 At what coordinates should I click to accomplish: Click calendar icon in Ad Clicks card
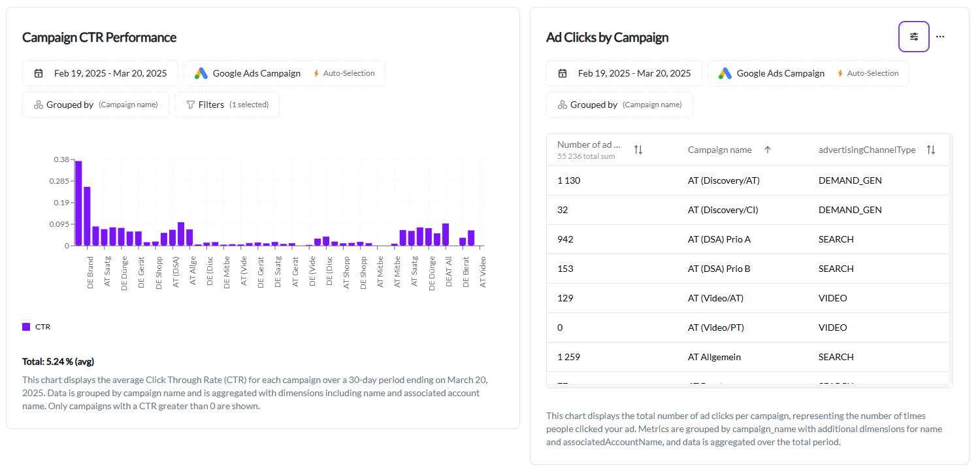563,73
